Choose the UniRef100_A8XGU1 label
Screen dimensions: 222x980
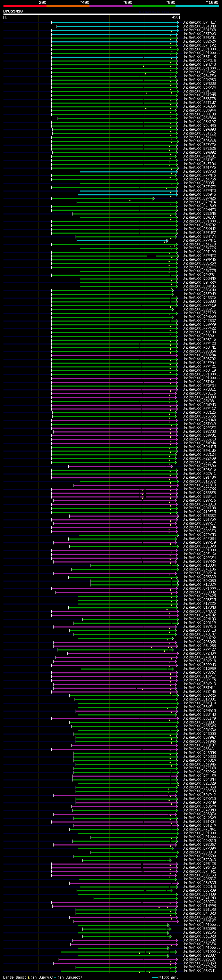(199, 971)
